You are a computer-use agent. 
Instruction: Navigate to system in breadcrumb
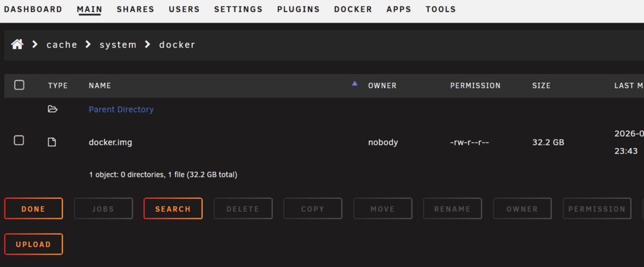(x=118, y=44)
